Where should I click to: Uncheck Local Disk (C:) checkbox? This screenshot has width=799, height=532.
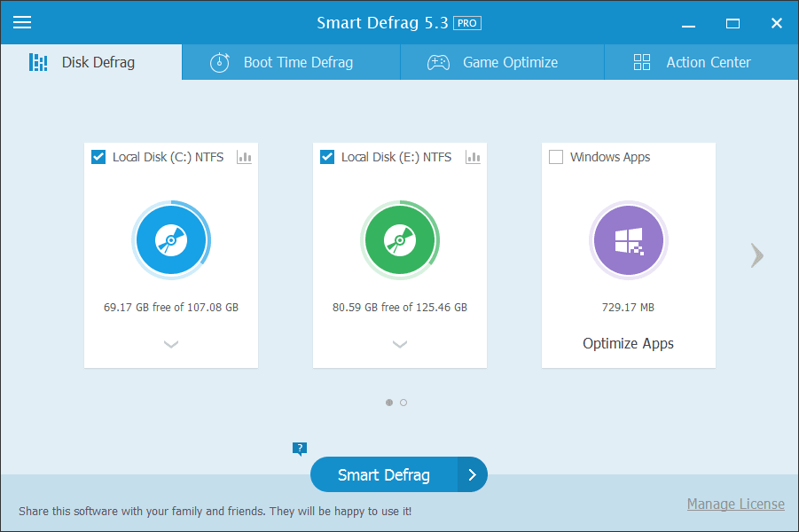pyautogui.click(x=98, y=157)
